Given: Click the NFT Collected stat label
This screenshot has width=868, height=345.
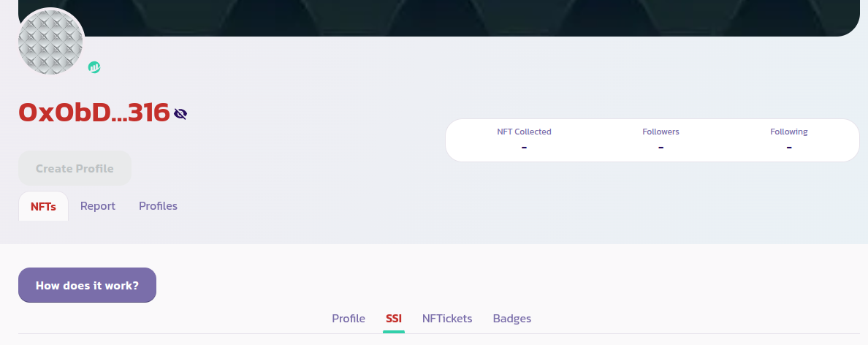Looking at the screenshot, I should 524,132.
